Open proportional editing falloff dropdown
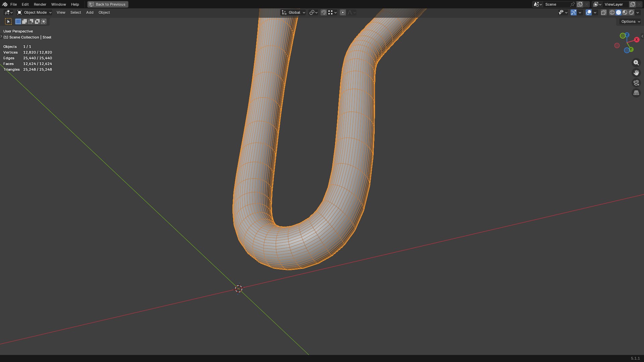Screen dimensions: 644x362 352,12
